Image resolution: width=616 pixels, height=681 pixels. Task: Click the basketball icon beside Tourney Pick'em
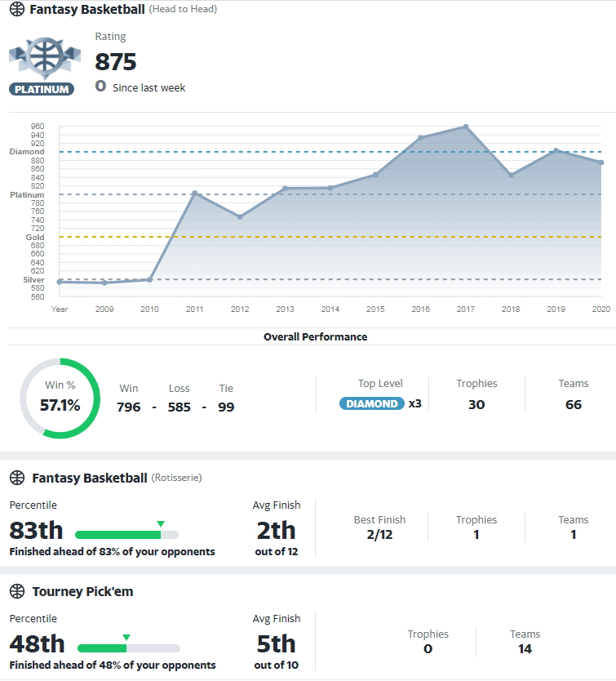17,591
